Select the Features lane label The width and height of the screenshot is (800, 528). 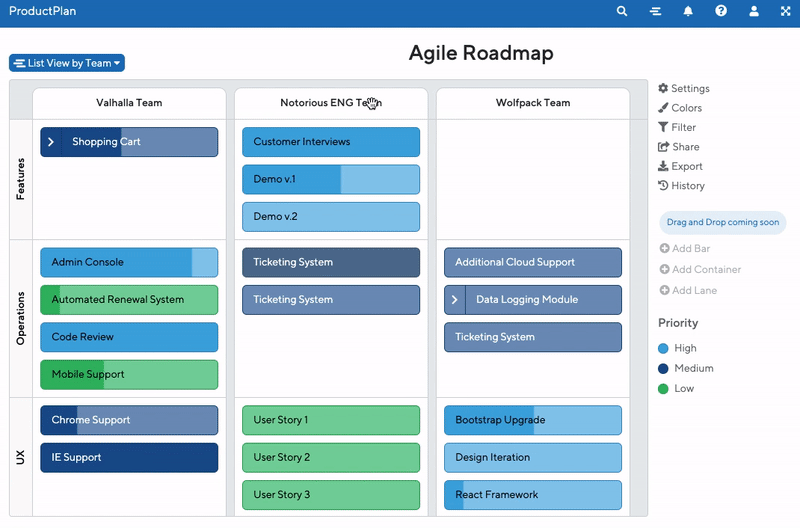click(x=20, y=179)
